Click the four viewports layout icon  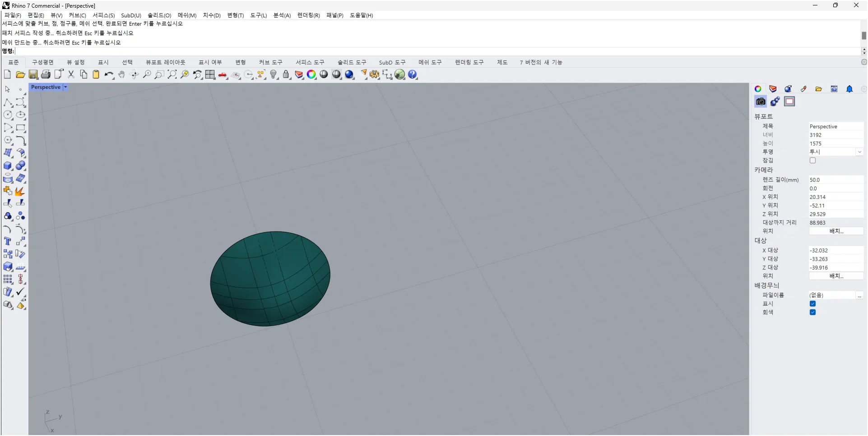tap(210, 74)
